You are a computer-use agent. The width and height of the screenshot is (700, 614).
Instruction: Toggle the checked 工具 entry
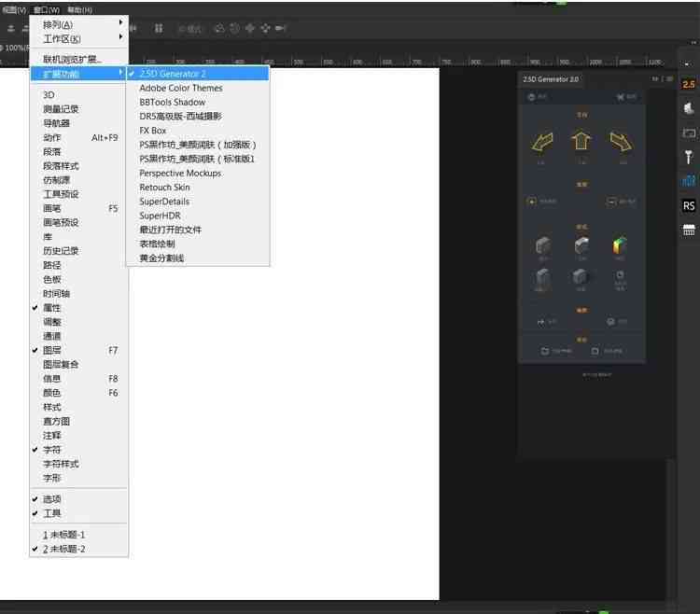click(78, 513)
